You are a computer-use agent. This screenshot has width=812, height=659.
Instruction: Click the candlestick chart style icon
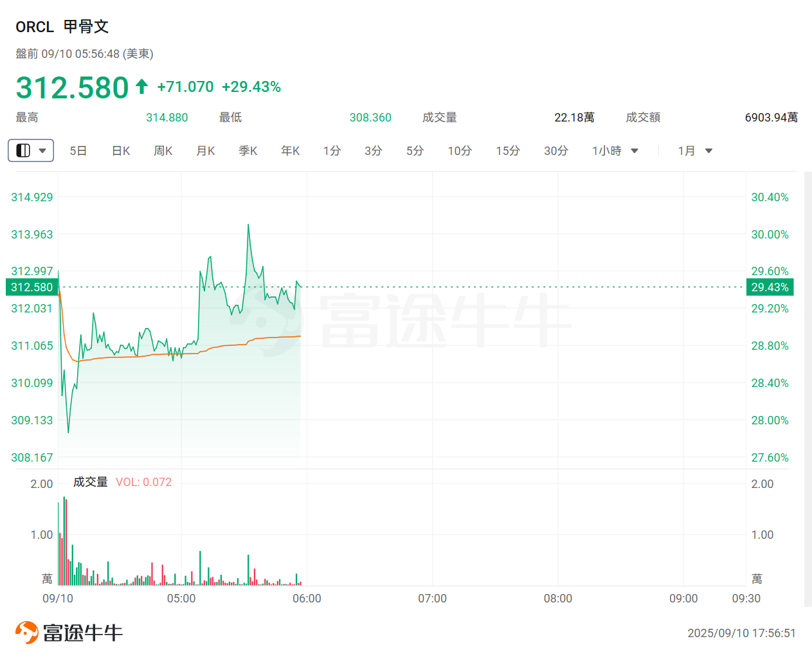pos(23,150)
